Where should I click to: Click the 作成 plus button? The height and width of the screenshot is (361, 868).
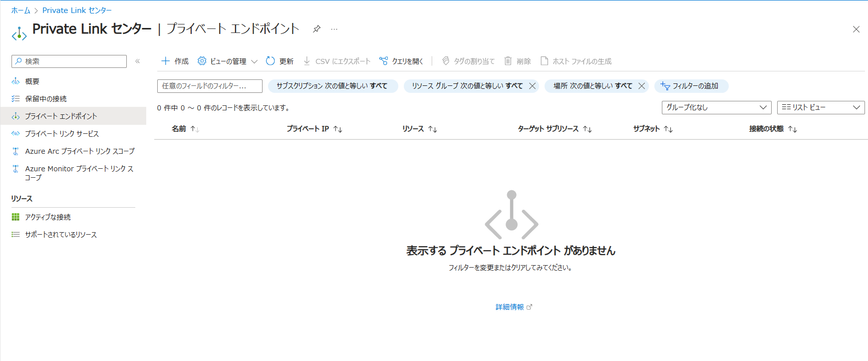point(175,61)
